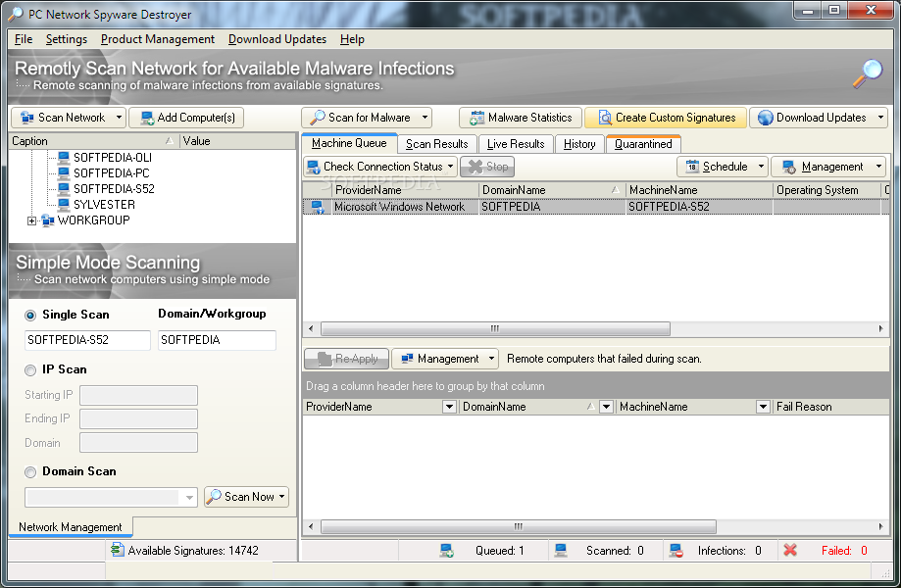
Task: Click the greyed Stop button
Action: [x=487, y=167]
